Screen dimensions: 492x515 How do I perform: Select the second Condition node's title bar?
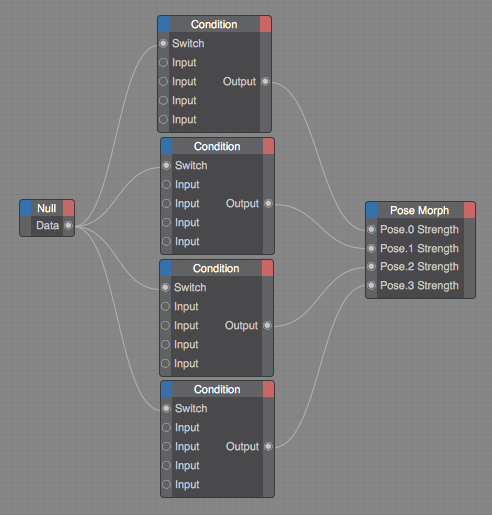tap(217, 146)
